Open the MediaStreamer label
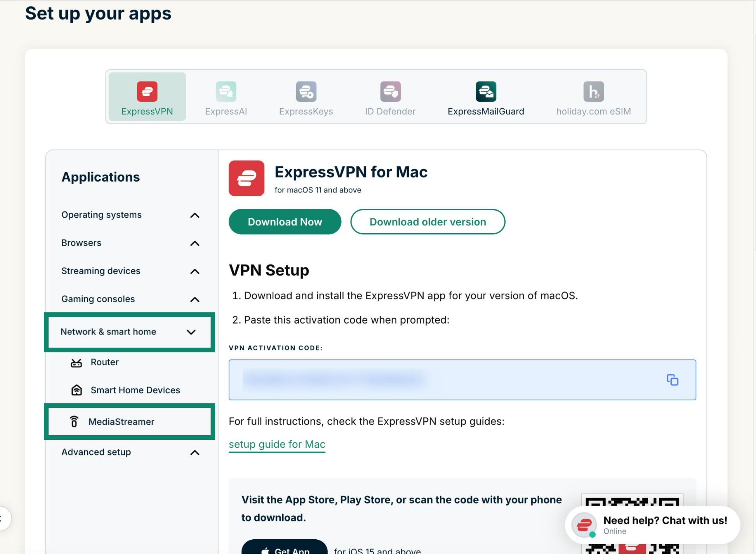Viewport: 756px width, 554px height. (x=121, y=422)
